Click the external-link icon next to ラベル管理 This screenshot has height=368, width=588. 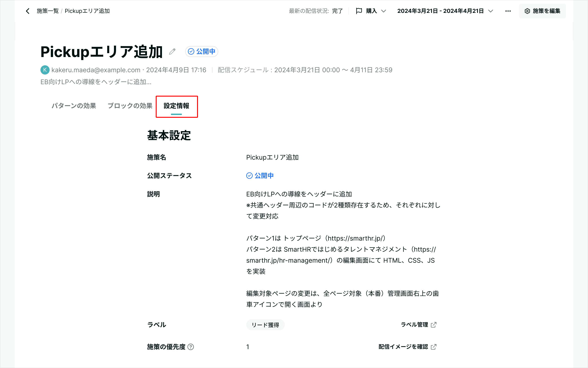pos(434,325)
